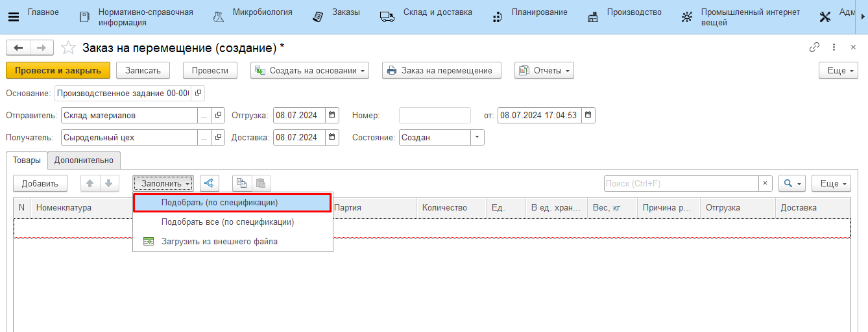Click the split row icon button
Viewport: 868px width, 332px height.
[x=210, y=183]
